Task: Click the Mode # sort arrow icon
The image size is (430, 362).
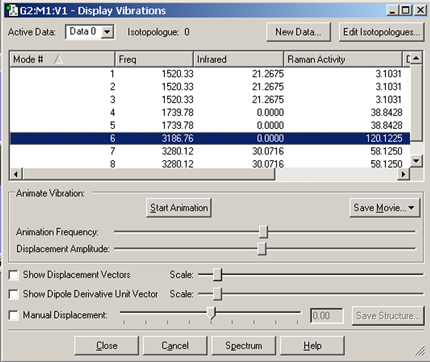Action: (58, 60)
